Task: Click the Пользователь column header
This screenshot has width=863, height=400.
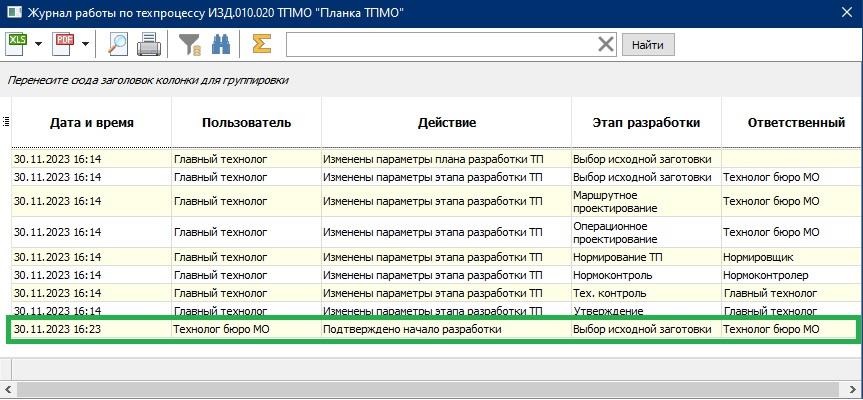Action: point(246,123)
